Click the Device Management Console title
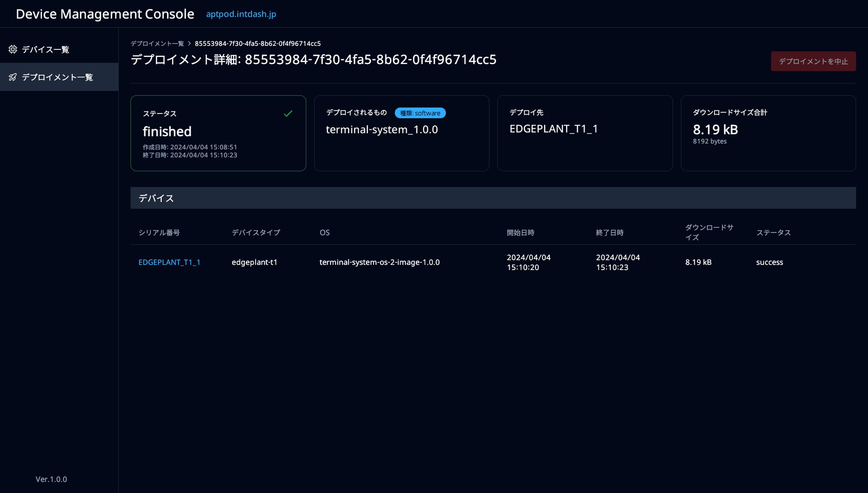Viewport: 868px width, 493px height. click(x=105, y=14)
